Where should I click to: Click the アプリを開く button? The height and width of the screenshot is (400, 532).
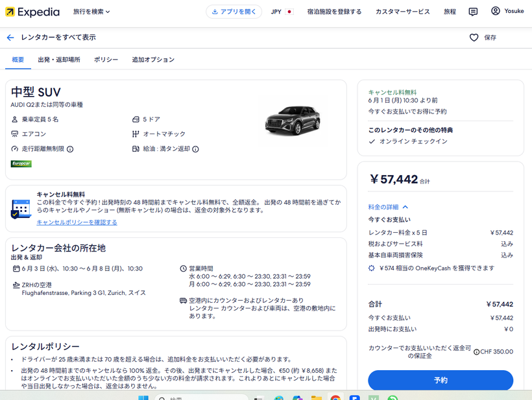pos(234,12)
